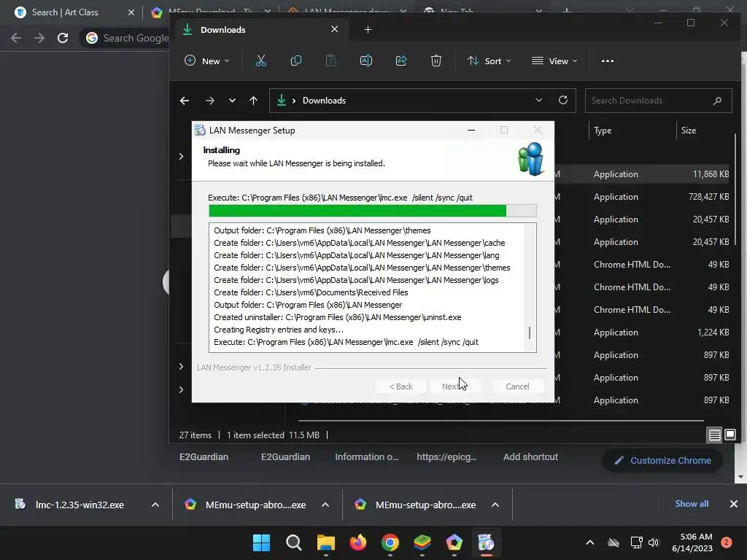The image size is (747, 560).
Task: Click the Cut scissors icon in Explorer toolbar
Action: pyautogui.click(x=260, y=61)
